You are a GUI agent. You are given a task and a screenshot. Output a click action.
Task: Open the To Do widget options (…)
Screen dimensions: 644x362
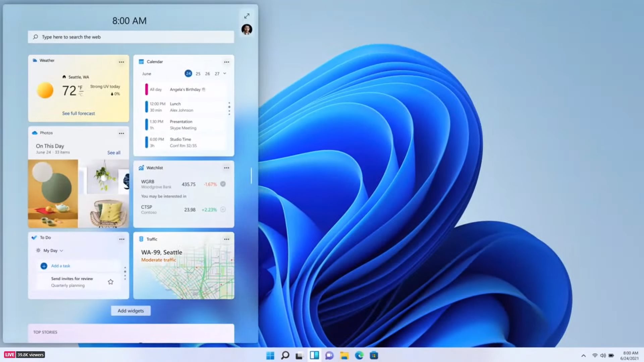point(121,239)
